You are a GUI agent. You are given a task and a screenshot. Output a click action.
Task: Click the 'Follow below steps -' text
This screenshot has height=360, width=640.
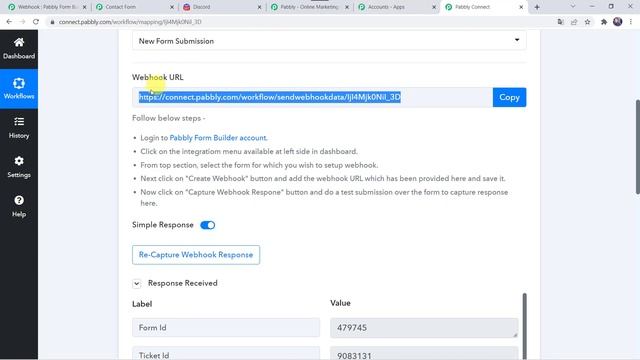(x=169, y=118)
